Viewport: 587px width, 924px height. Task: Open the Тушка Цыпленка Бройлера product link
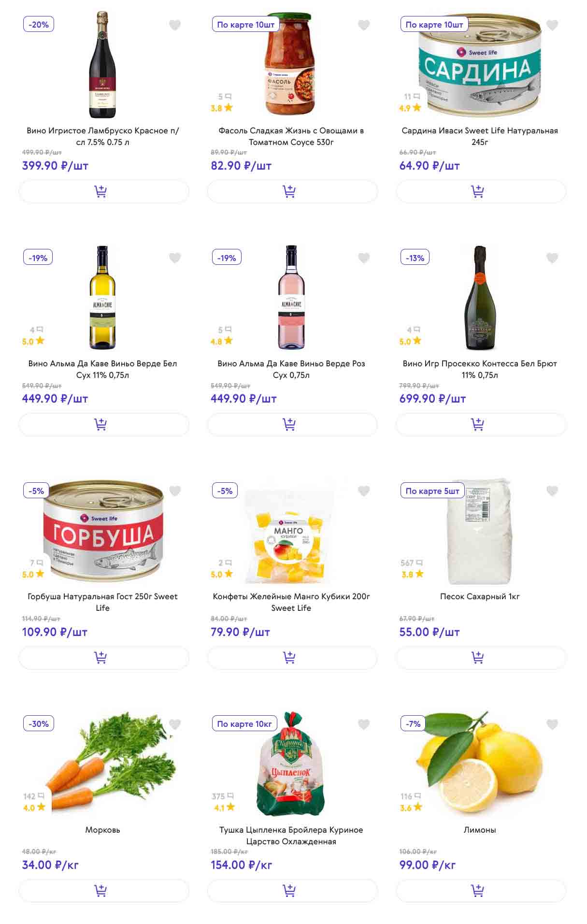(x=291, y=835)
